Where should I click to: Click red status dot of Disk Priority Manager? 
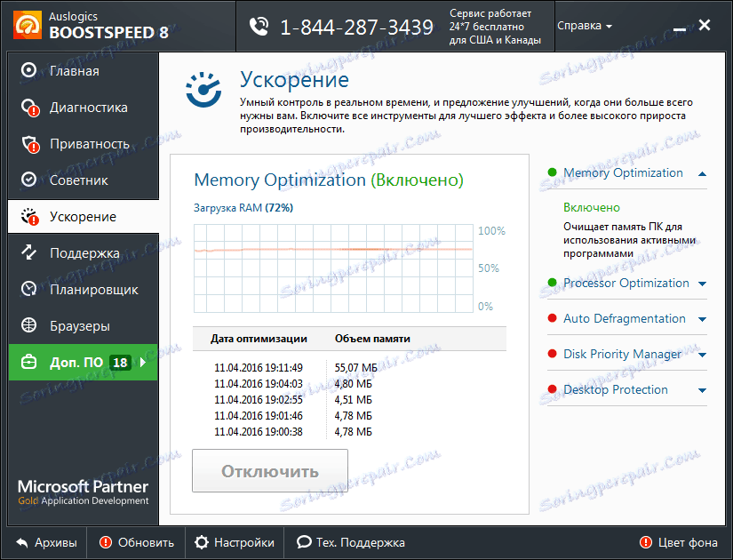click(x=552, y=354)
